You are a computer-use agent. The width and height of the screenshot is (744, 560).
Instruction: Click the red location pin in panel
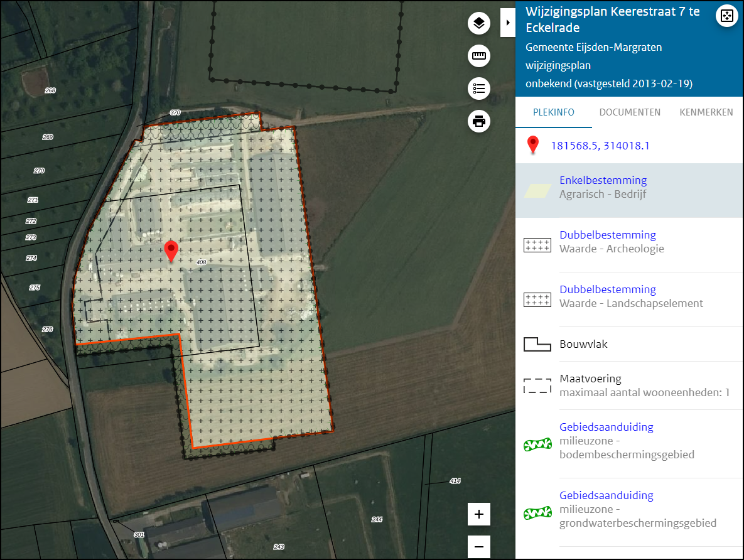pyautogui.click(x=533, y=145)
